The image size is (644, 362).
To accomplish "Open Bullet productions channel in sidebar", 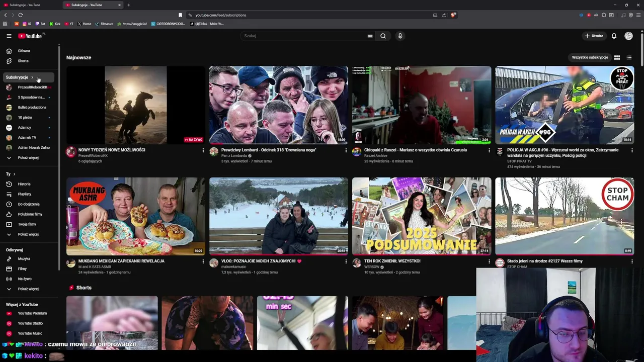I will (28, 108).
